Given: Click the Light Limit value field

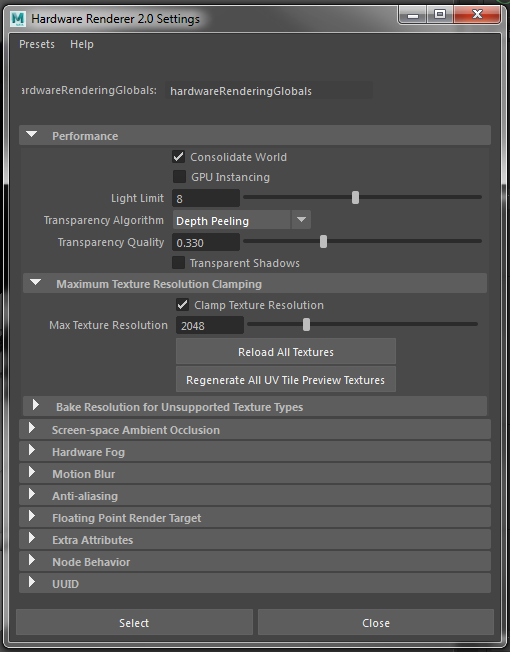Looking at the screenshot, I should click(206, 198).
